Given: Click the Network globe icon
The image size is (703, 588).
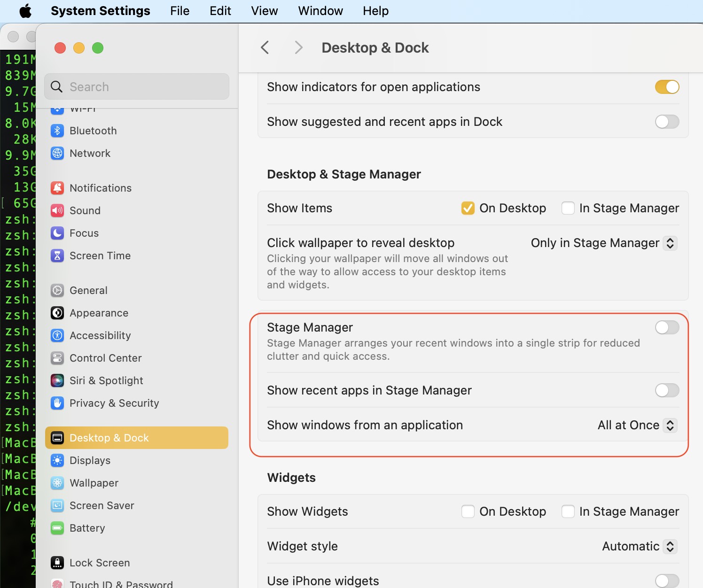Looking at the screenshot, I should (57, 153).
